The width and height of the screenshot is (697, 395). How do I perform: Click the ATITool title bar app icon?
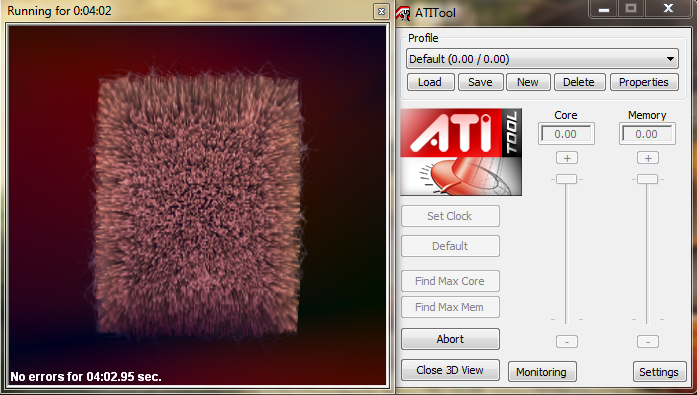[x=403, y=13]
